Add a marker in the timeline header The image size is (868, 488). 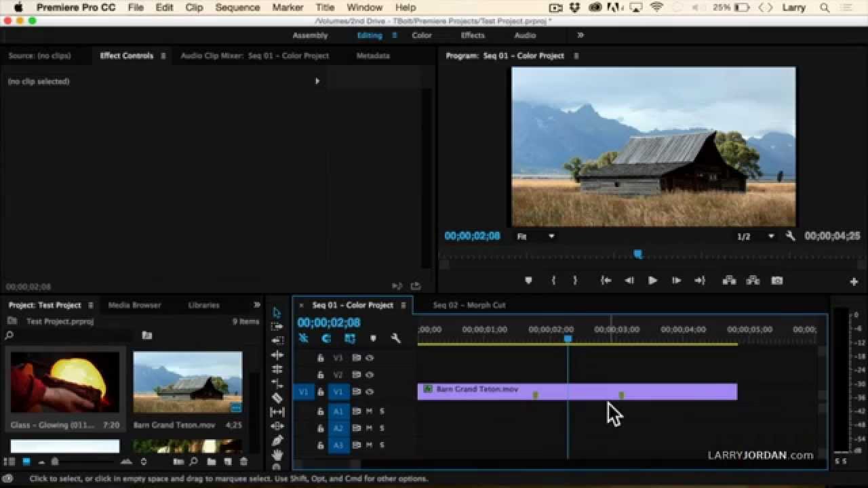point(373,338)
